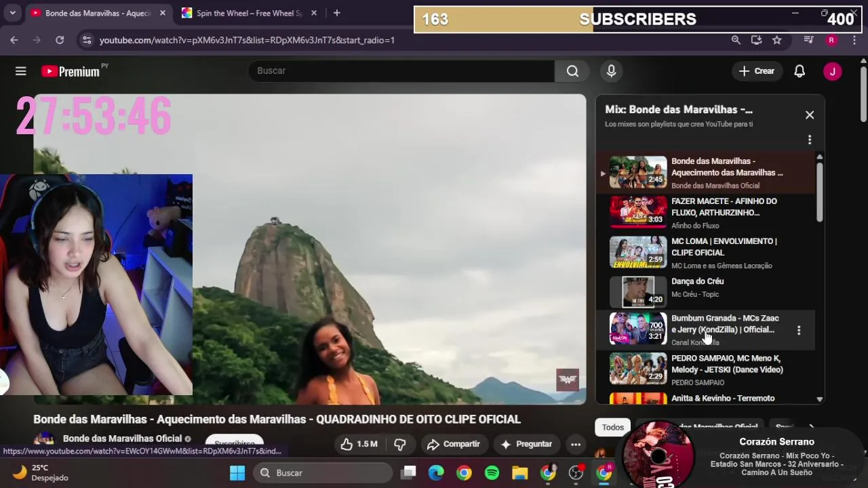Viewport: 868px width, 488px height.
Task: Select Anitta & Kevinho Terremoto title
Action: (x=723, y=399)
